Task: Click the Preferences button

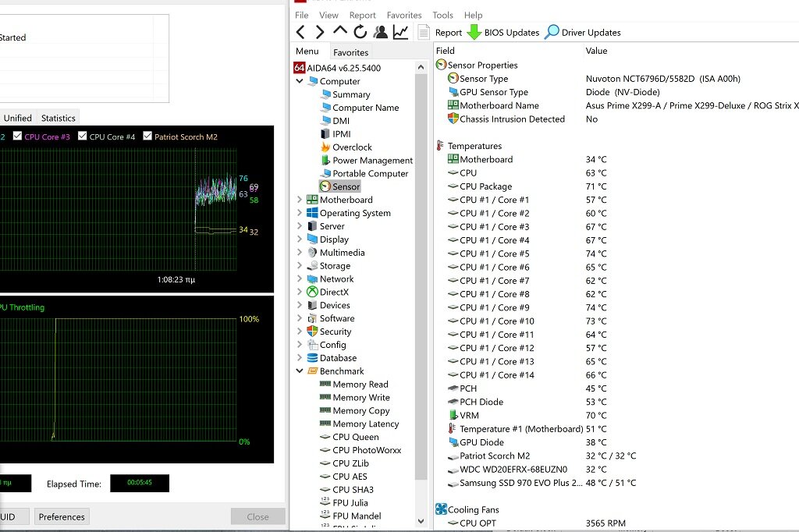Action: [x=62, y=516]
